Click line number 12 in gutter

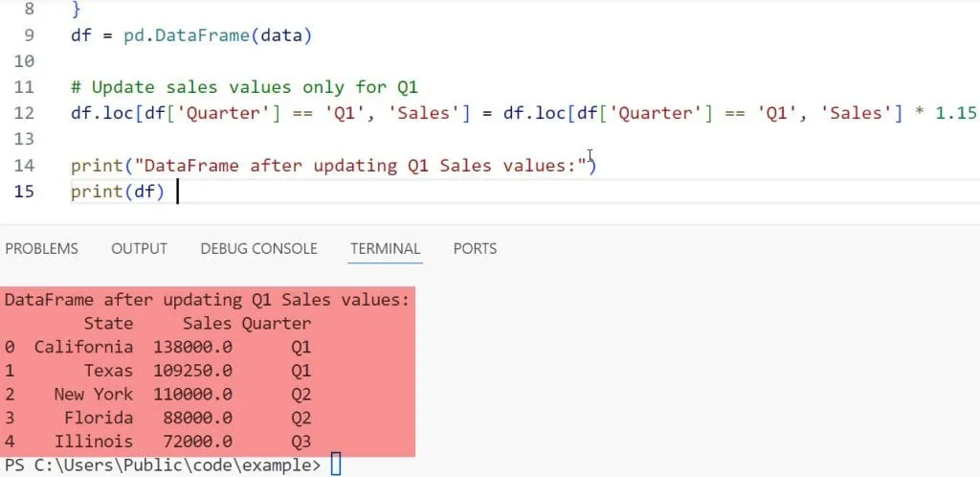coord(25,113)
